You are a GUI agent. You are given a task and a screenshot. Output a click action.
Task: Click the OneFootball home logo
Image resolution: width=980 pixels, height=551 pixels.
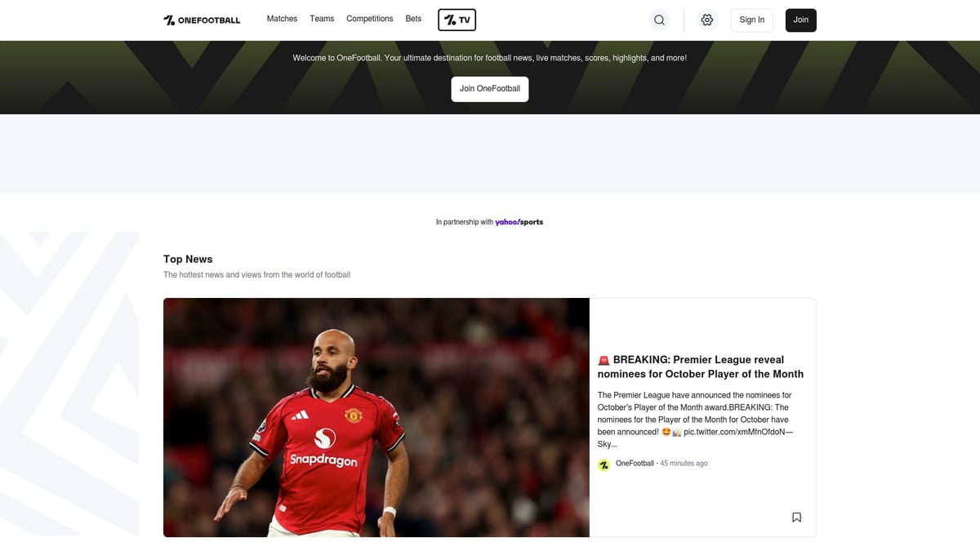(x=201, y=20)
